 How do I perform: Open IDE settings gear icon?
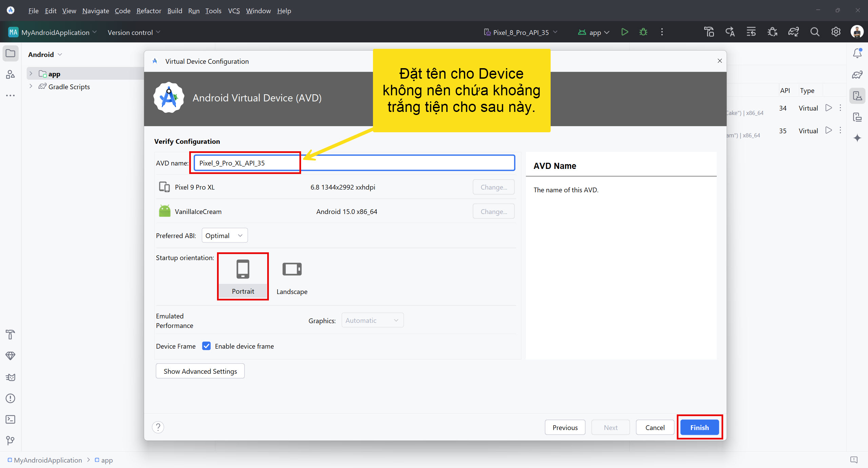(836, 32)
